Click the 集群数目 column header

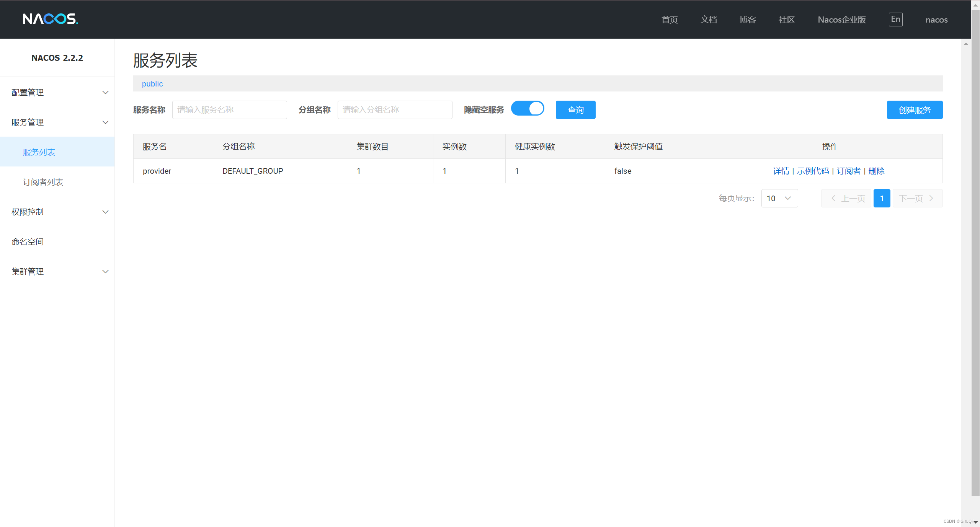click(x=390, y=147)
